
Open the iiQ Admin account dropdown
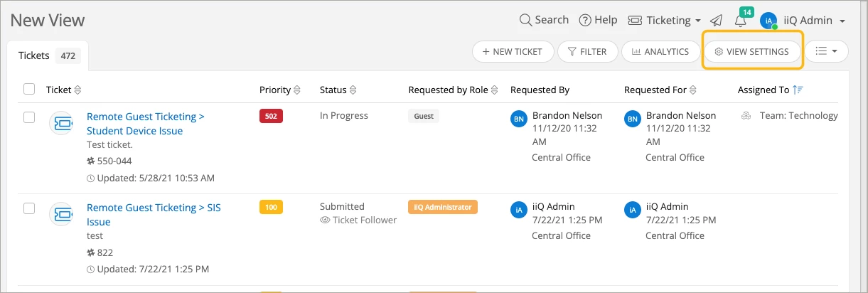click(813, 21)
